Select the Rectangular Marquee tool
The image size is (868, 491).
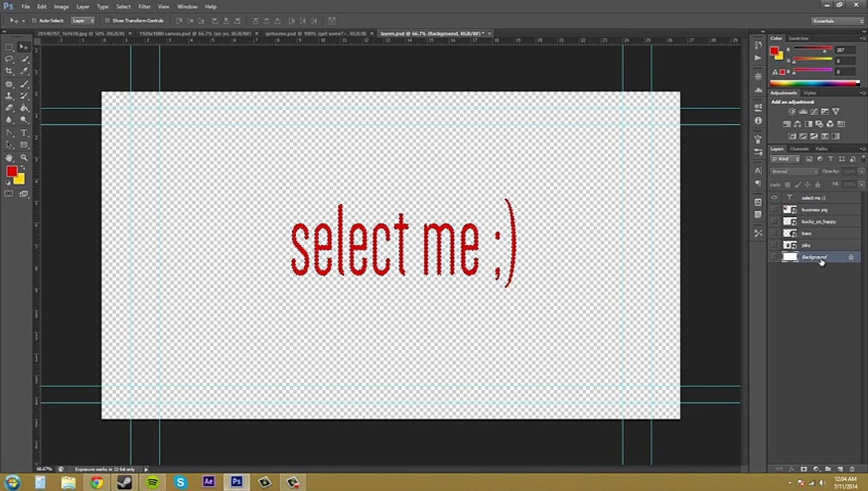(x=10, y=47)
